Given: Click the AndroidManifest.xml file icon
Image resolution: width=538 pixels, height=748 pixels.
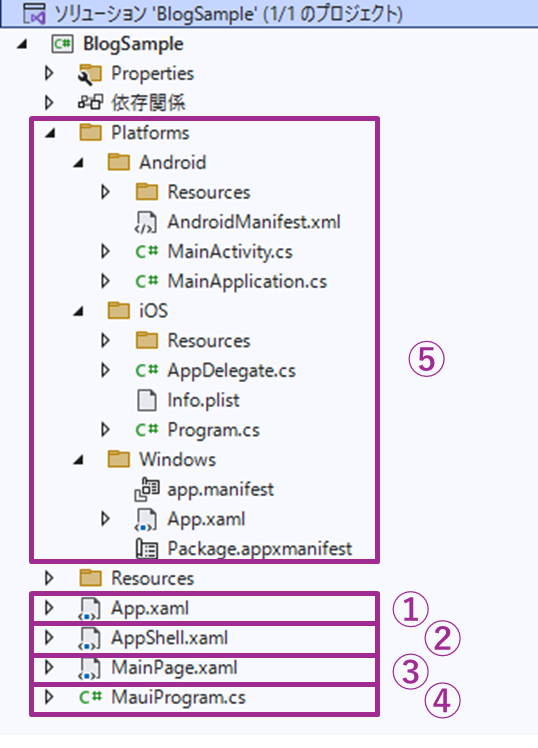Looking at the screenshot, I should coord(145,222).
